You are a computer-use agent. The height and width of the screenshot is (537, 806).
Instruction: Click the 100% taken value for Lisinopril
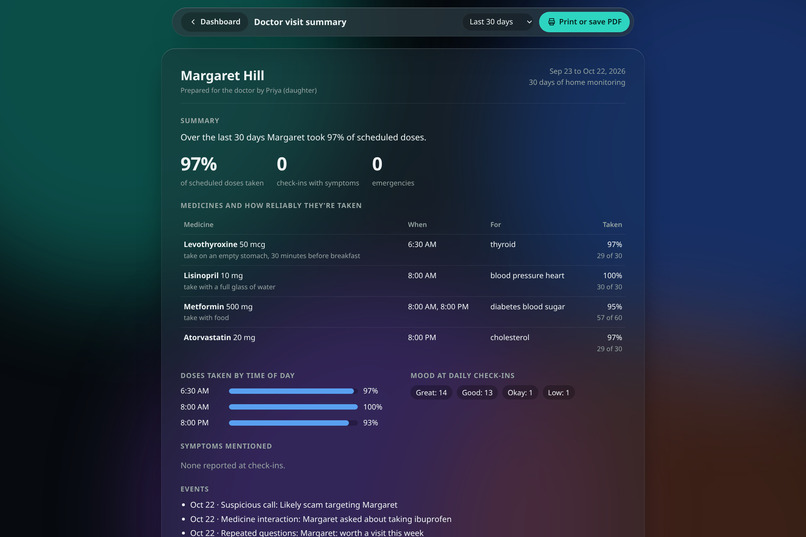tap(612, 275)
